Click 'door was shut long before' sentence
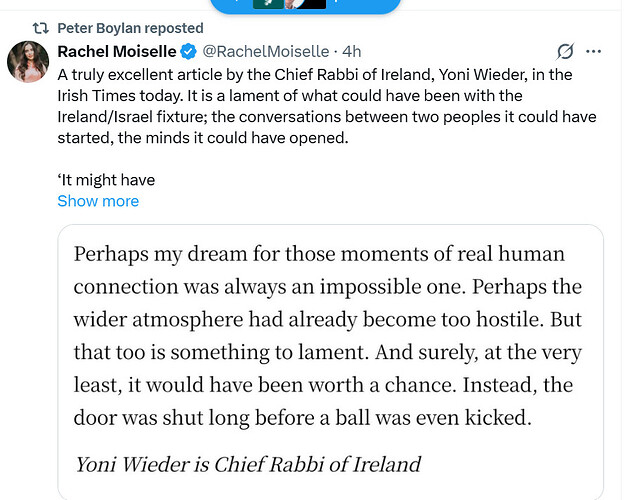This screenshot has height=500, width=634. [x=302, y=418]
